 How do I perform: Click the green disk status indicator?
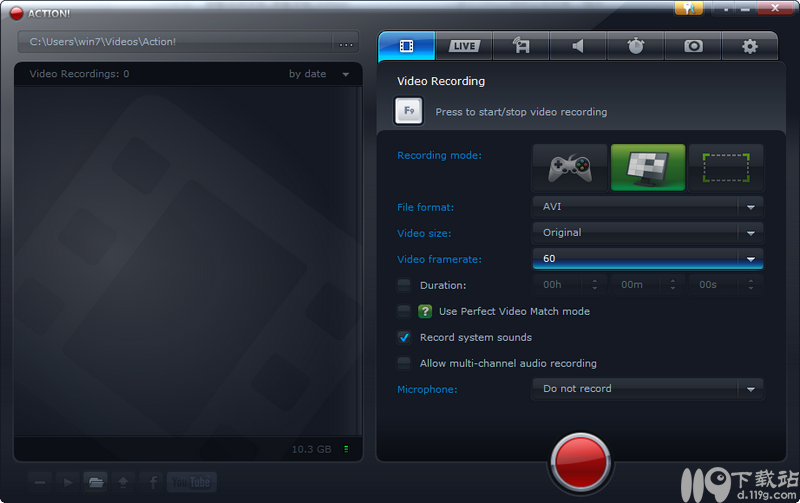tap(346, 449)
